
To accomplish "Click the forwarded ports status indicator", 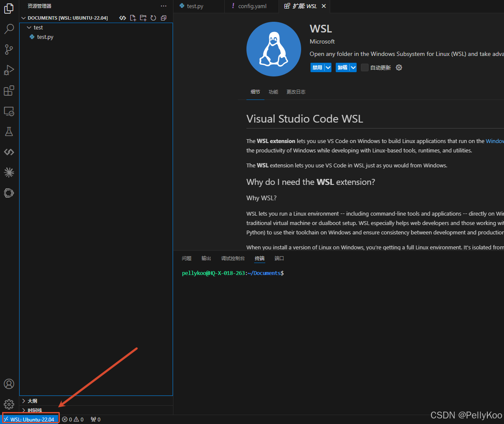I will (x=96, y=419).
